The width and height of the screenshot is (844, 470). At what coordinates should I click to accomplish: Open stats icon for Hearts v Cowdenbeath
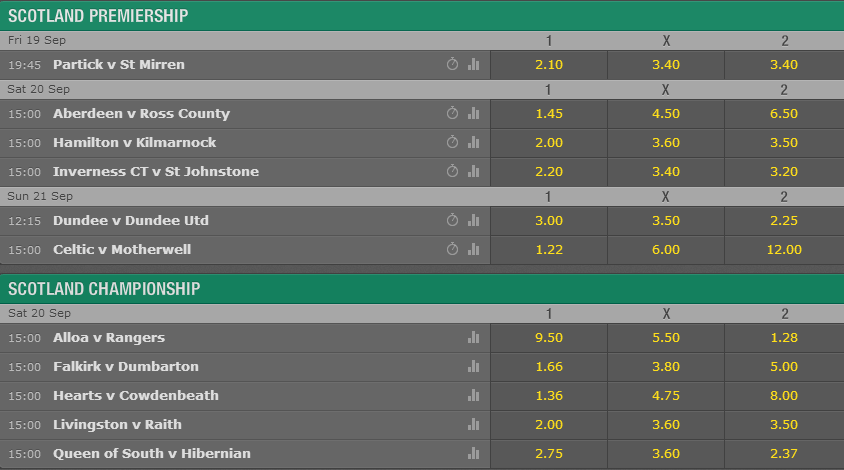coord(473,396)
